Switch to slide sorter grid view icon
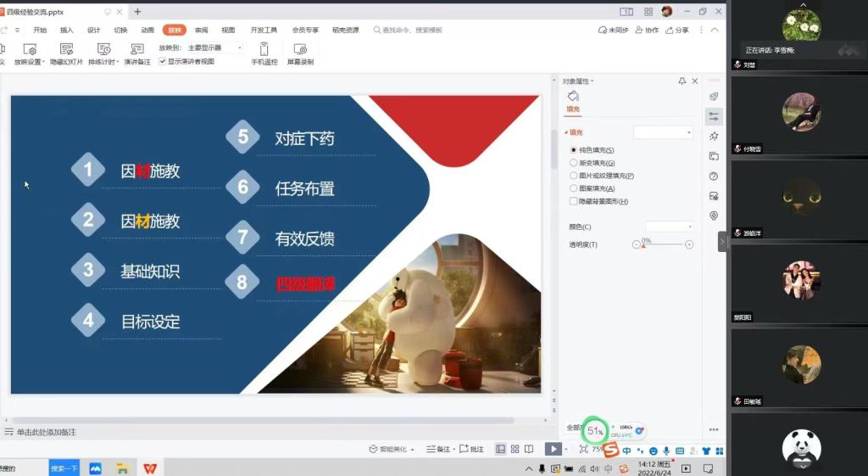 tap(515, 449)
